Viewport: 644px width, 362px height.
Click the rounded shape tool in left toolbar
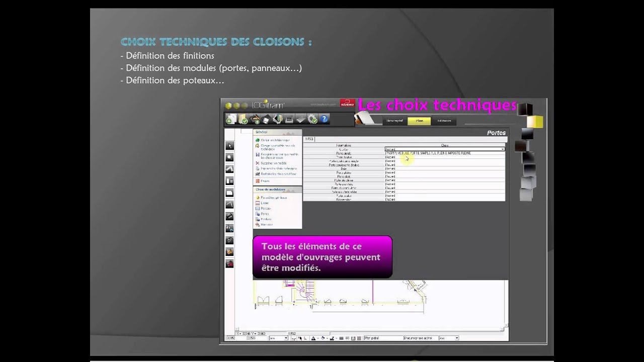click(229, 193)
